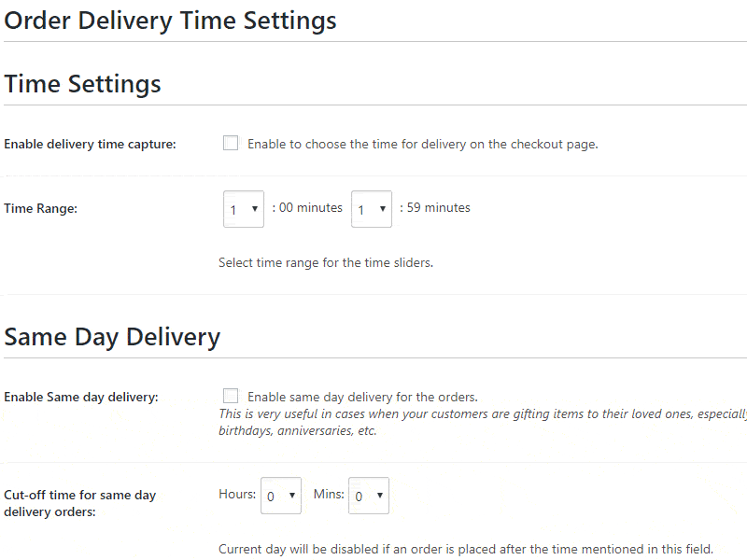Click the ': 59 minutes' text
Viewport: 747px width, 560px height.
point(435,208)
